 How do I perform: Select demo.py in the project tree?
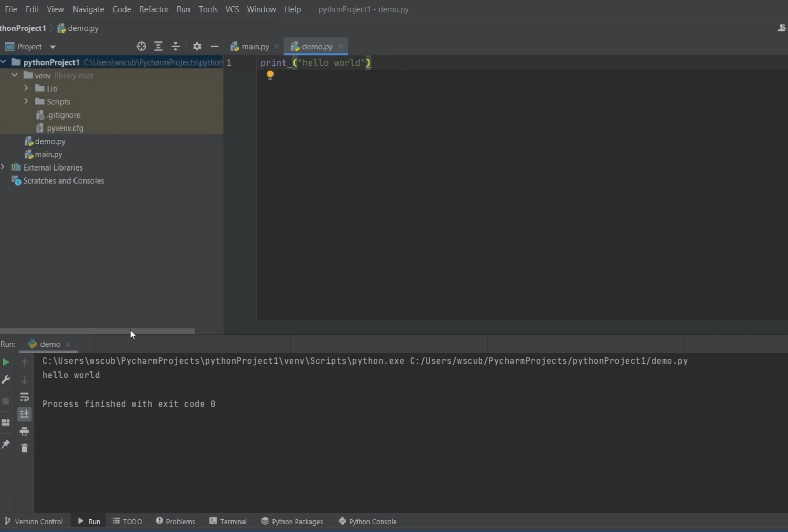coord(111,141)
